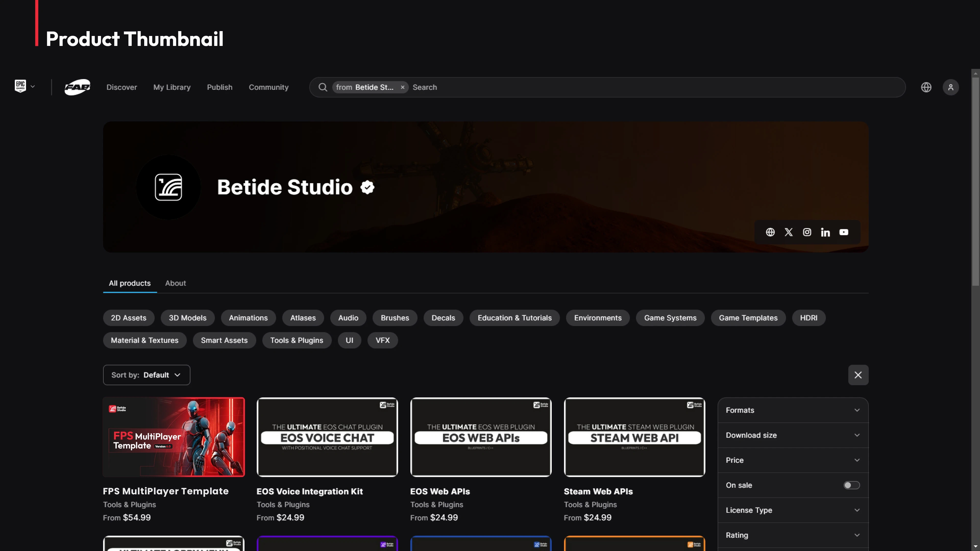
Task: Open the language globe icon in header
Action: pos(926,87)
